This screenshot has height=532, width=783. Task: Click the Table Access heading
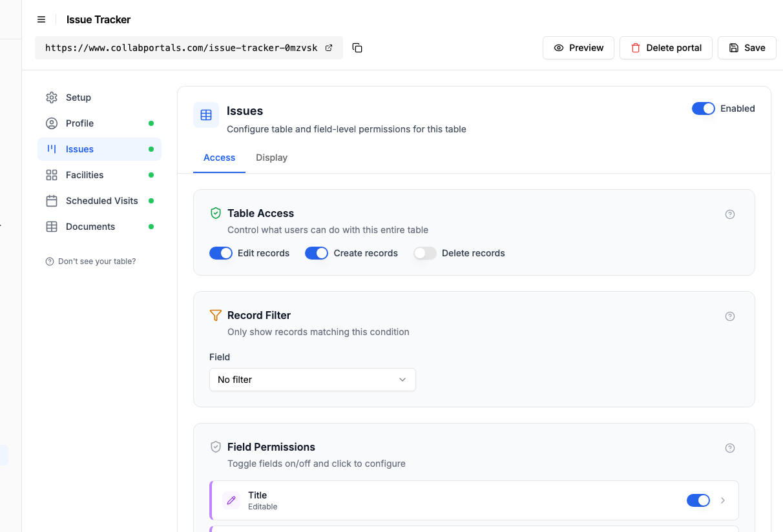pos(260,213)
